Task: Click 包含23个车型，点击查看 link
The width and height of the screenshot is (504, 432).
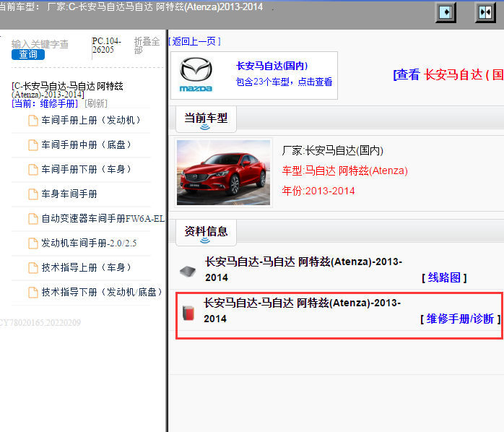Action: coord(284,82)
